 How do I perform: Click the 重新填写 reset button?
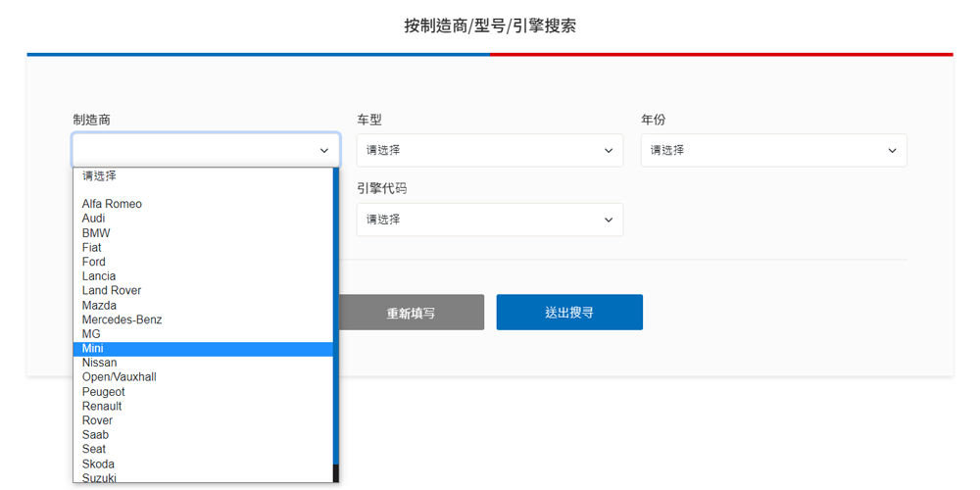(x=411, y=313)
